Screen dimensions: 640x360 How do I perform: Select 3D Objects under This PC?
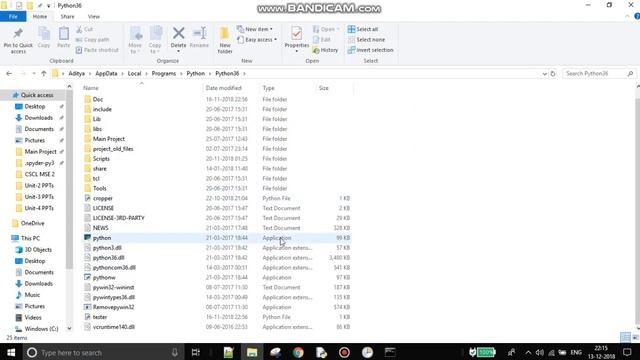(x=38, y=250)
